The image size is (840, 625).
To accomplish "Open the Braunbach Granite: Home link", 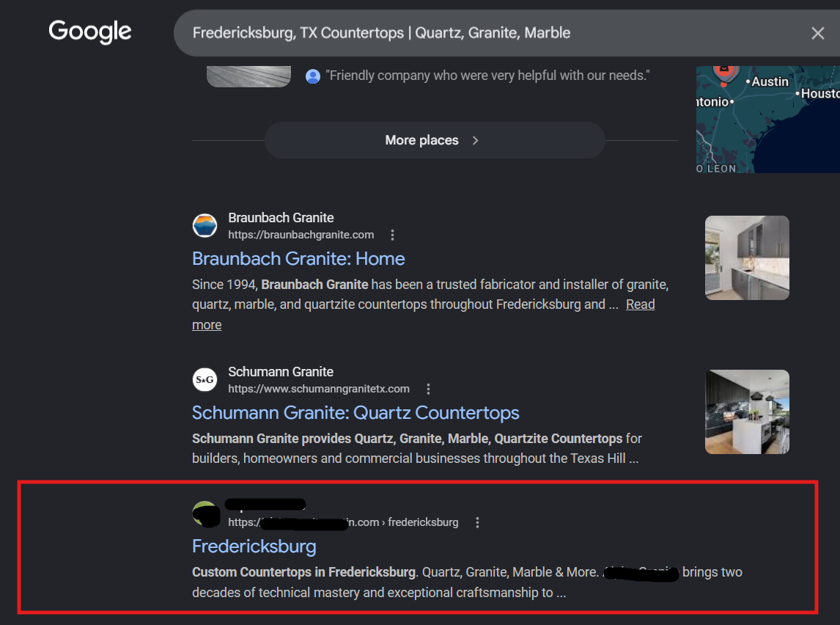I will pyautogui.click(x=298, y=258).
